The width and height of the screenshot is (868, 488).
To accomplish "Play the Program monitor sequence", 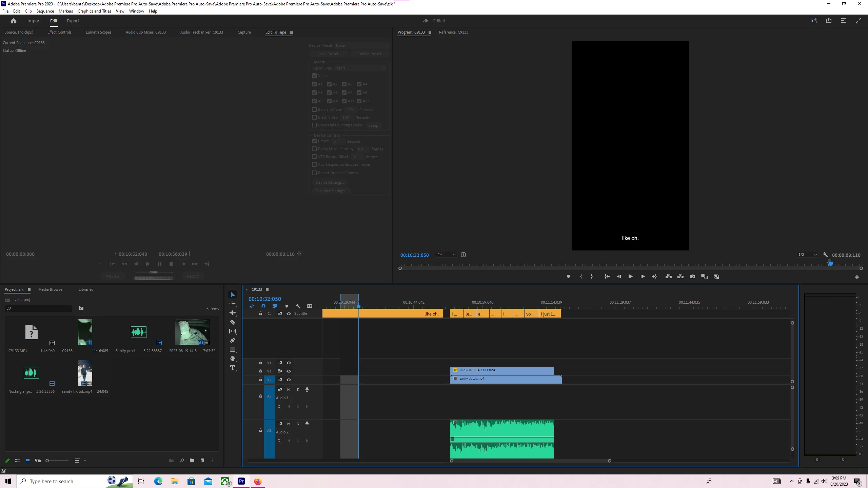I will (x=630, y=277).
